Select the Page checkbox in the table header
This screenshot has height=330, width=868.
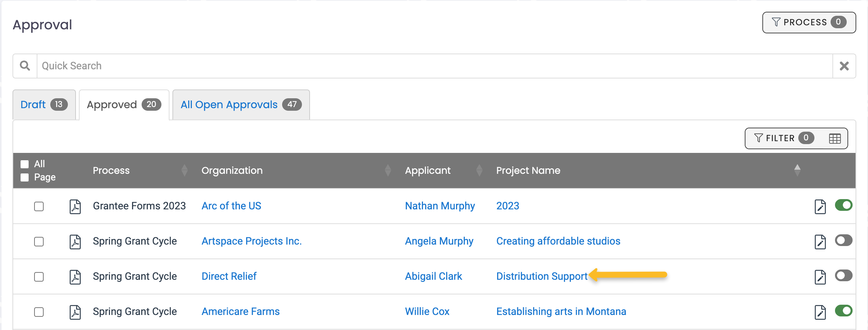tap(24, 177)
